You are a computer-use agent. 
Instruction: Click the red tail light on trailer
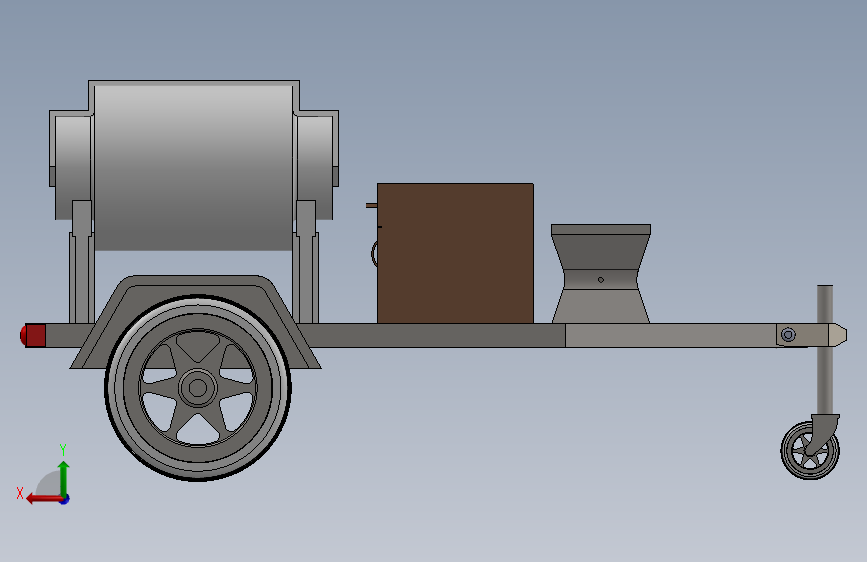[33, 336]
